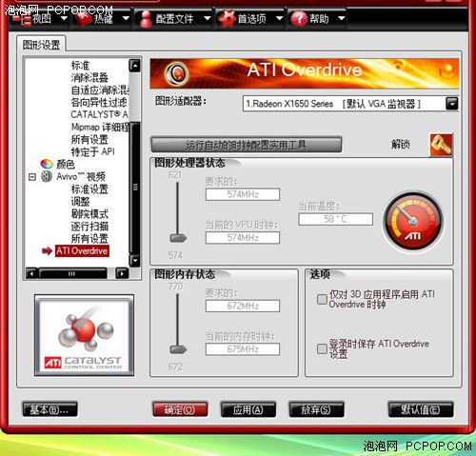Collapse the Avivo 视频 tree node

pos(32,177)
